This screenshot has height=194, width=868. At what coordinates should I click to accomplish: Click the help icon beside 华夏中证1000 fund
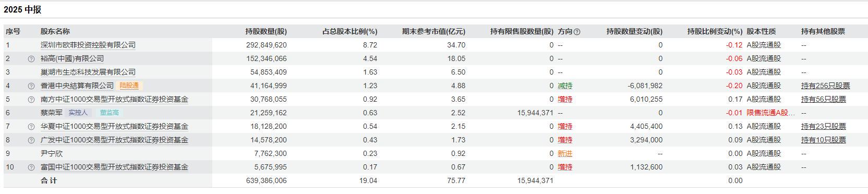tap(31, 127)
